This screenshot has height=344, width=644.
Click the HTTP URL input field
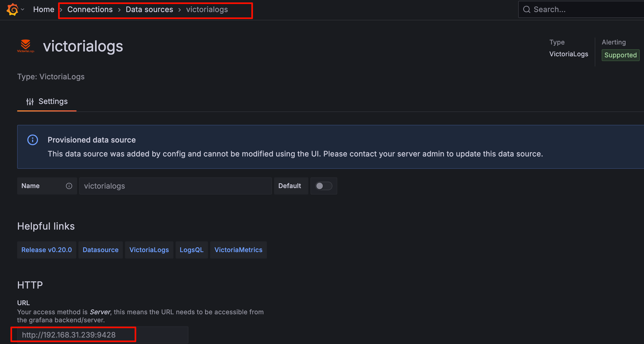tap(103, 335)
